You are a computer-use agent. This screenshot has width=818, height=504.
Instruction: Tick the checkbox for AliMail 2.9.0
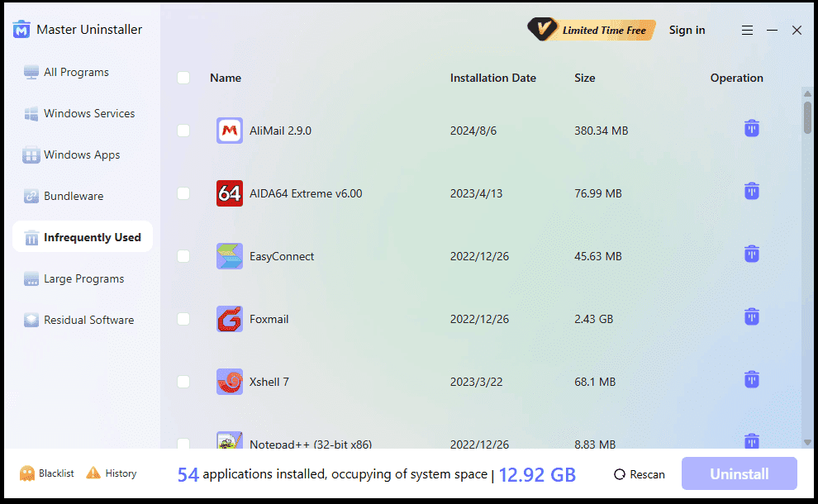click(x=183, y=131)
